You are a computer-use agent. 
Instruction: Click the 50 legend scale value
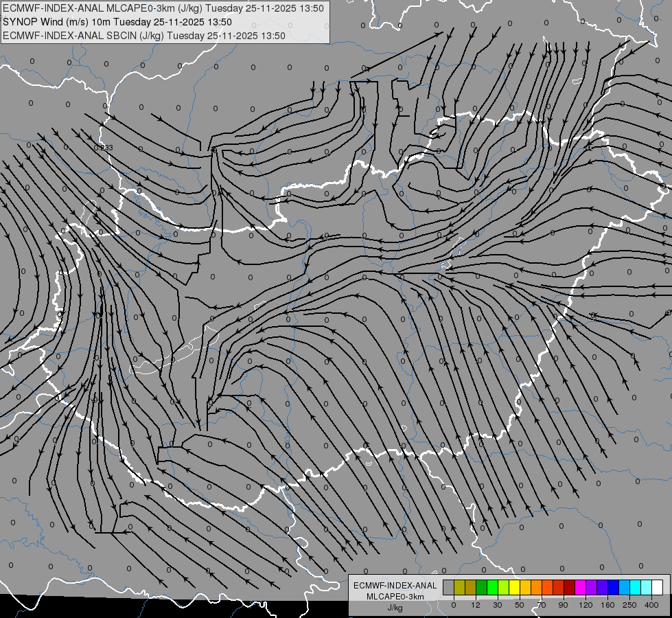click(x=519, y=605)
